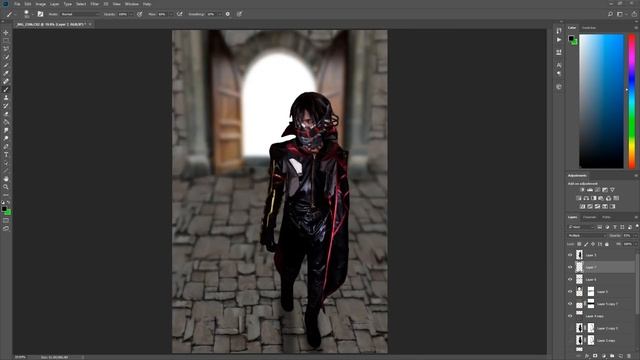640x360 pixels.
Task: Open toolbar foreground color swatch
Action: pos(4,209)
